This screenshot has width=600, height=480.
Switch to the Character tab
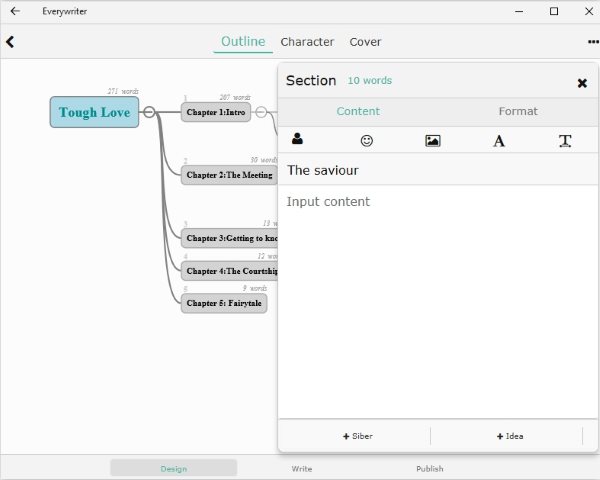pyautogui.click(x=307, y=42)
